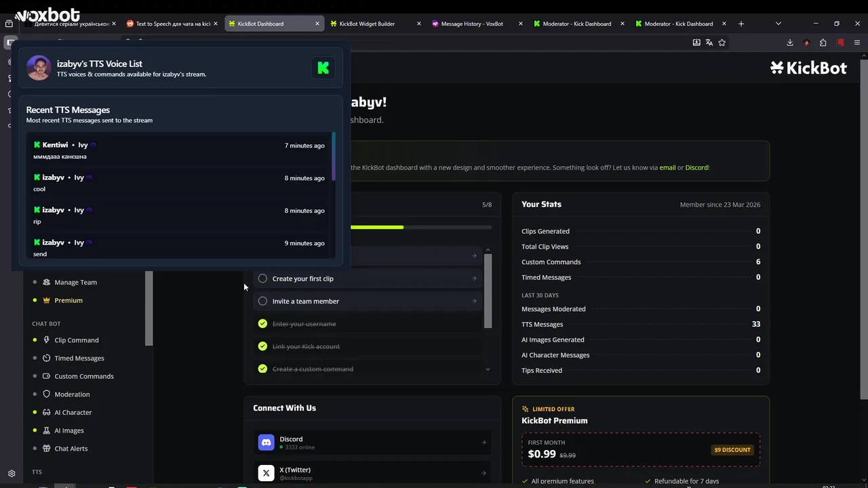Image resolution: width=868 pixels, height=488 pixels.
Task: Open the list all tabs dropdown arrow
Action: point(778,24)
